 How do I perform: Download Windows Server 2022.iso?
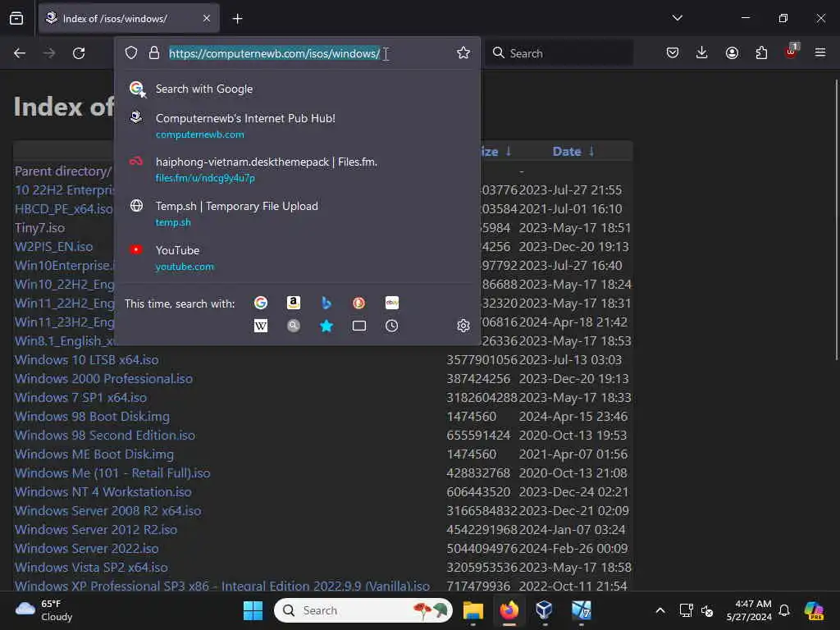(86, 548)
